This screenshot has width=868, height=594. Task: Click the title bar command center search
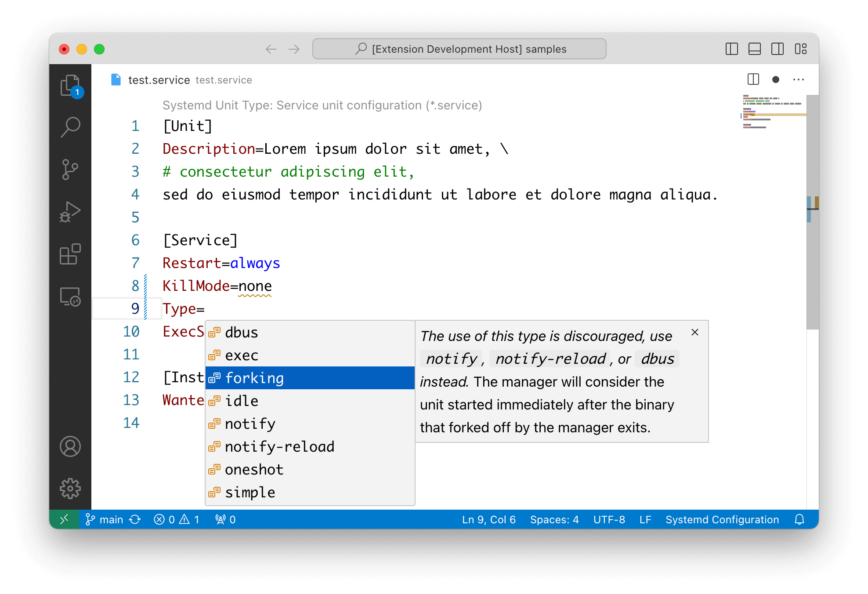[x=459, y=49]
